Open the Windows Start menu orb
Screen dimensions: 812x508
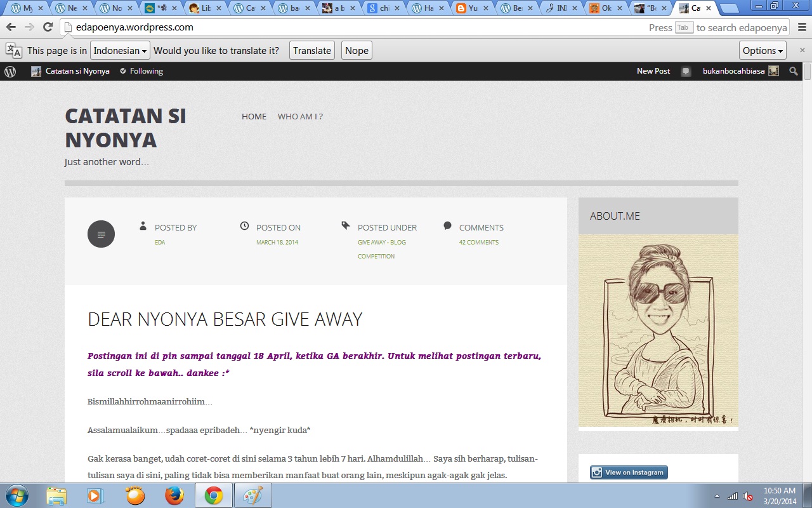(x=16, y=495)
